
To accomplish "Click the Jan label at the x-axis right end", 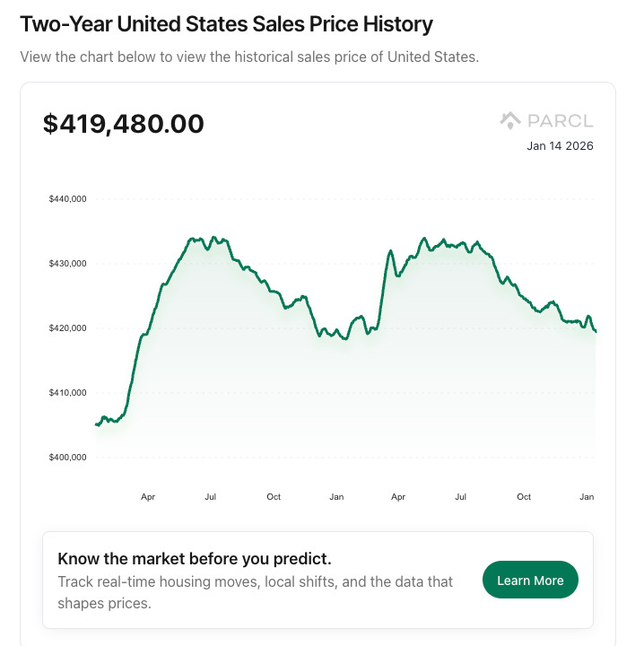I will 587,496.
